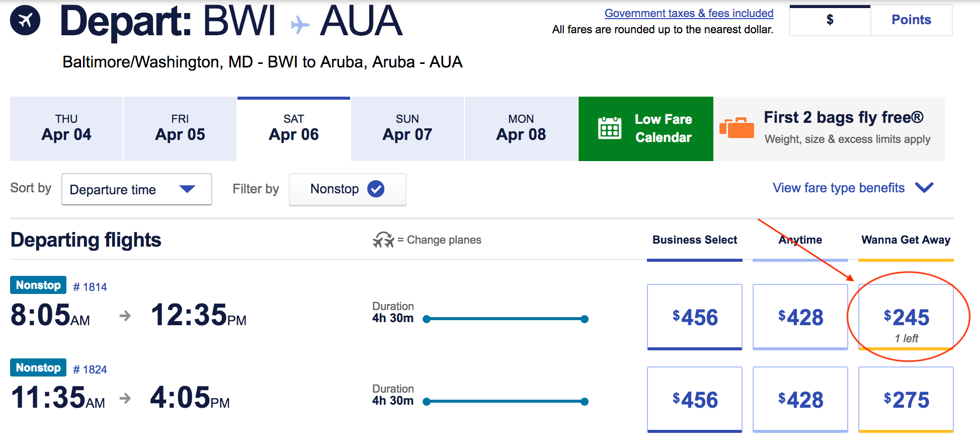Viewport: 980px width, 448px height.
Task: Click the dollar sign fare display icon
Action: pos(829,20)
